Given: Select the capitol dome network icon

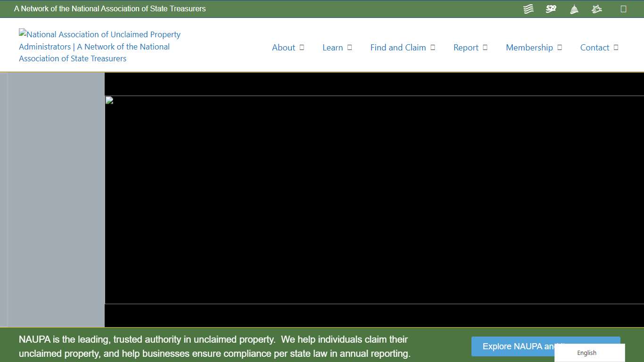Looking at the screenshot, I should (574, 8).
